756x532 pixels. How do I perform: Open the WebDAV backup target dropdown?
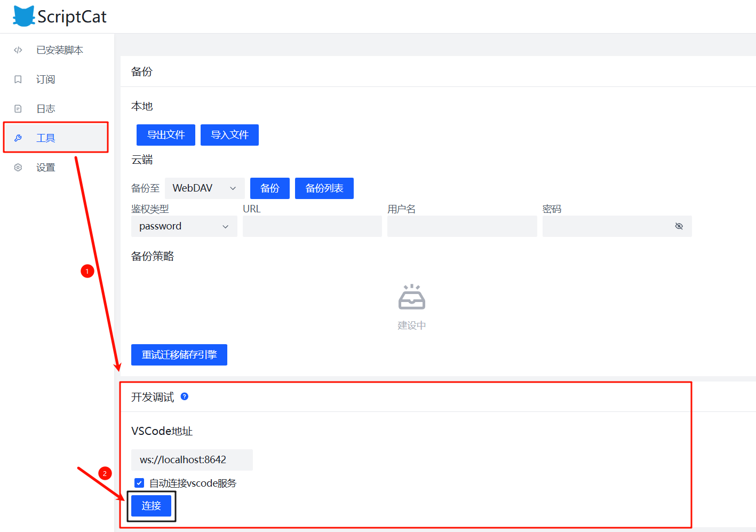click(204, 188)
